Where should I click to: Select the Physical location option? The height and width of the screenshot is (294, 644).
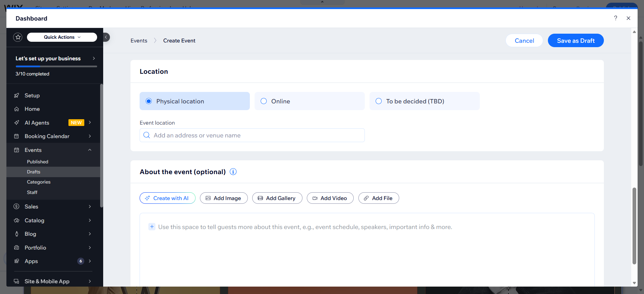[195, 101]
